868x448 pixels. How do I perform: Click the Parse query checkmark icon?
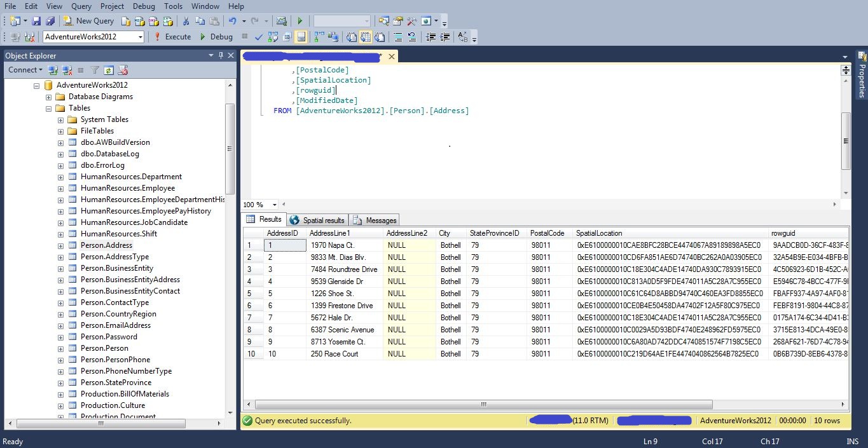(259, 37)
